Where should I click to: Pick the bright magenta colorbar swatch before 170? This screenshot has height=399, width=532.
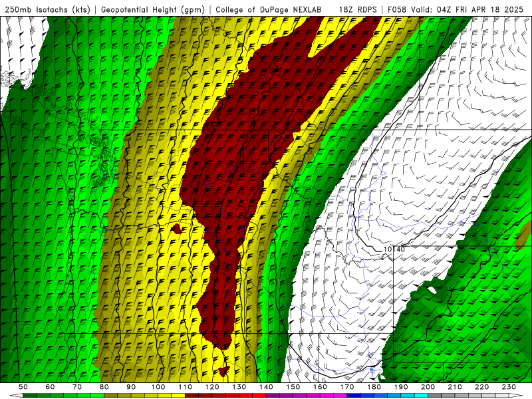340,396
